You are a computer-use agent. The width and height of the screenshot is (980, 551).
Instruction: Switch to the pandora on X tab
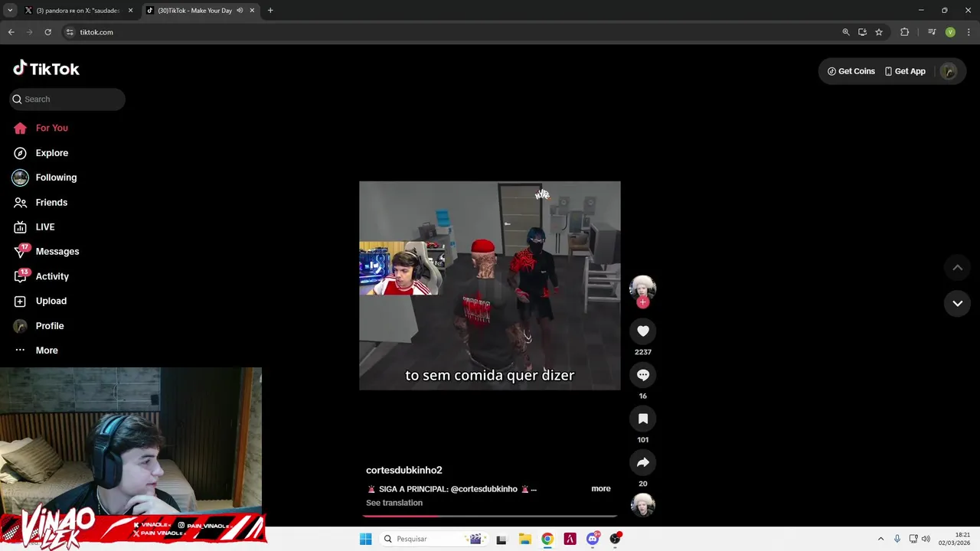(77, 11)
